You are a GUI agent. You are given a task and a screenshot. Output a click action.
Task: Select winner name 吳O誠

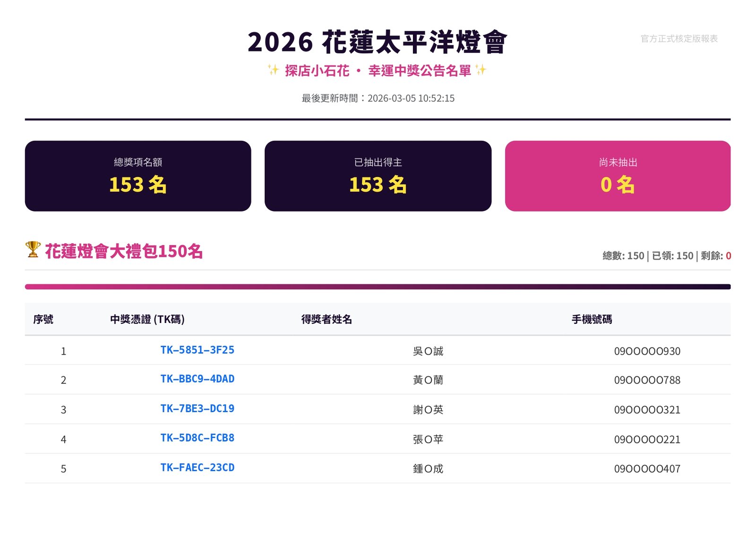point(428,351)
